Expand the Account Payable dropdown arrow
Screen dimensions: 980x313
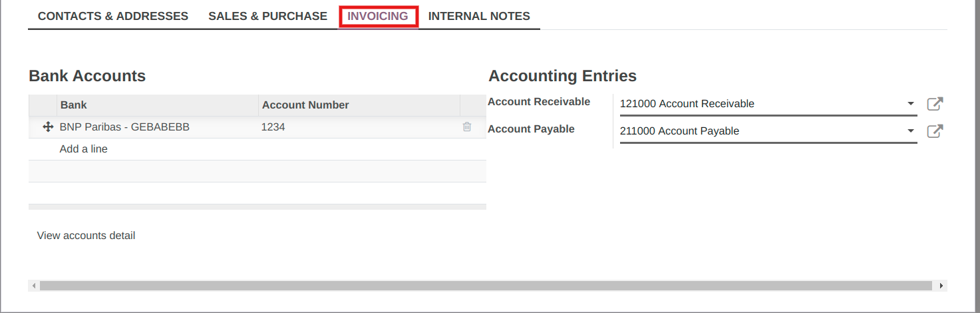911,131
